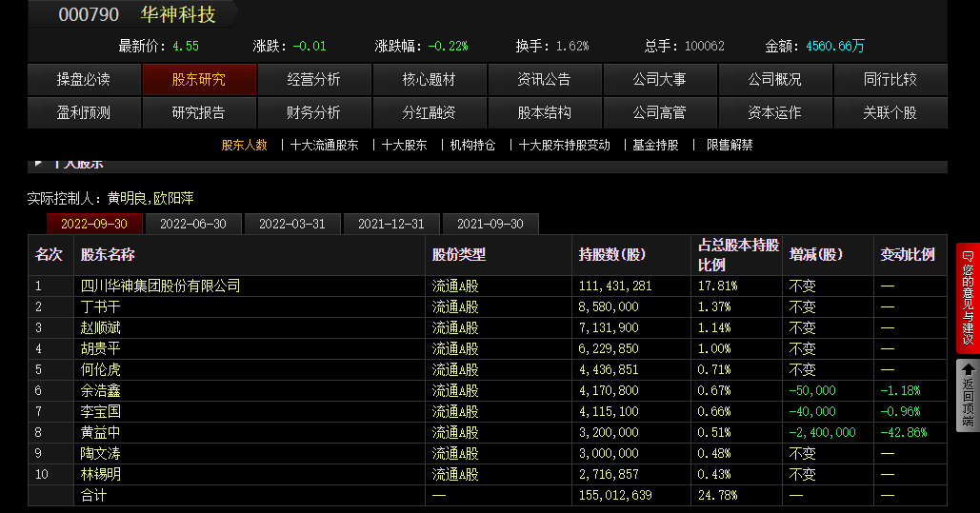View the 2021-09-30 shareholder data tab
This screenshot has height=513, width=980.
tap(490, 224)
